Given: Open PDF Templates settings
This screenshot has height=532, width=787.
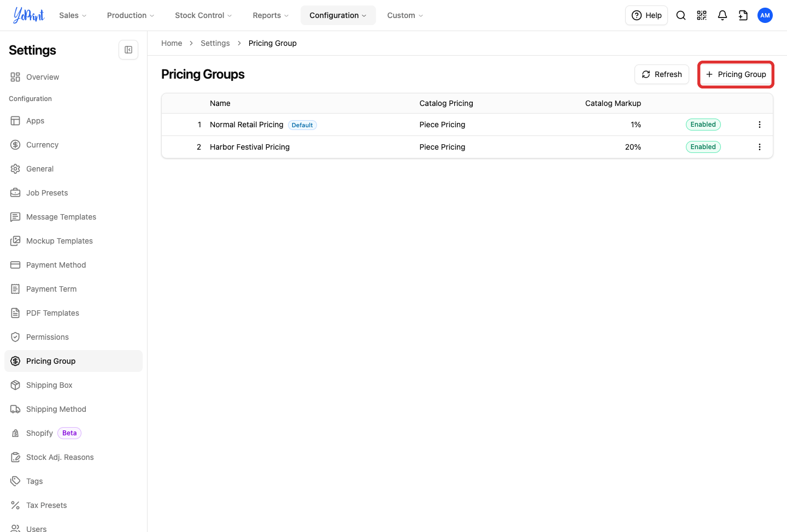Looking at the screenshot, I should tap(73, 313).
